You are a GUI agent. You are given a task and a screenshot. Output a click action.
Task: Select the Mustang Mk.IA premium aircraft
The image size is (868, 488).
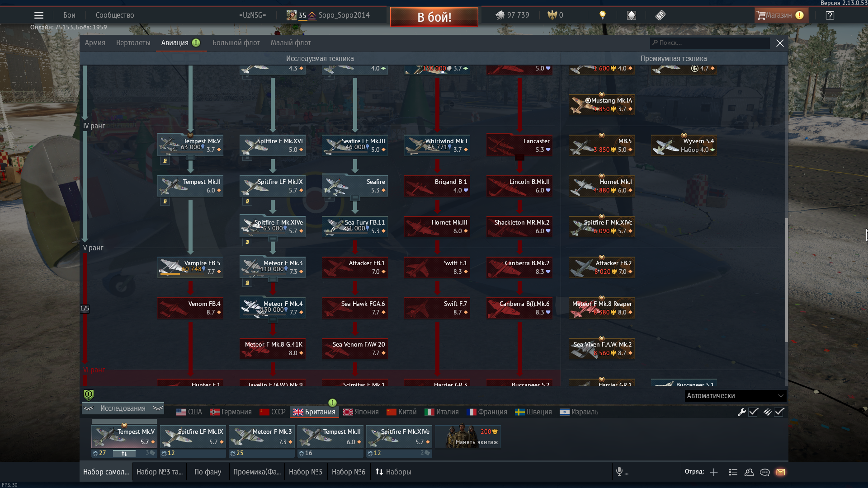point(601,105)
